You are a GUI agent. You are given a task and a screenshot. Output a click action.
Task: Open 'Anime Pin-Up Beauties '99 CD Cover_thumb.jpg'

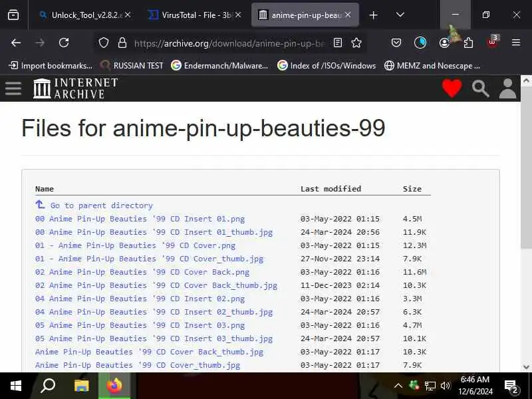[x=138, y=365]
